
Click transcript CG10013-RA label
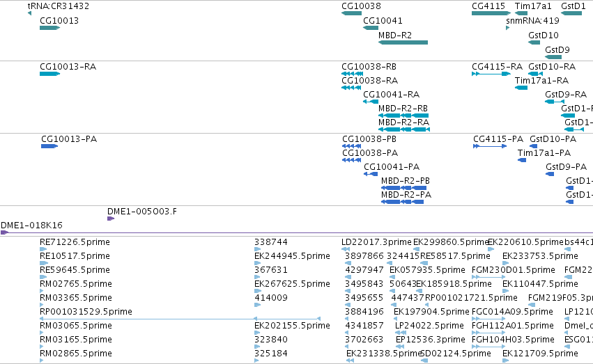point(68,67)
